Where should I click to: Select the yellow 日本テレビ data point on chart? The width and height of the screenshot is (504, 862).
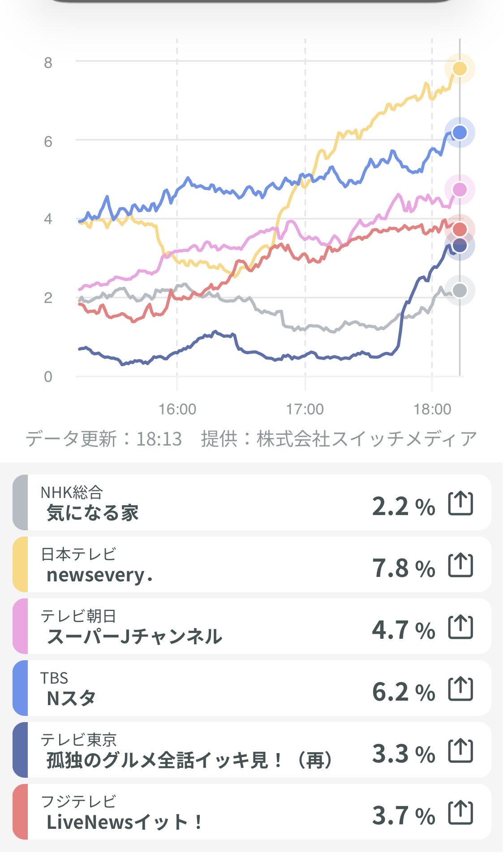(460, 69)
